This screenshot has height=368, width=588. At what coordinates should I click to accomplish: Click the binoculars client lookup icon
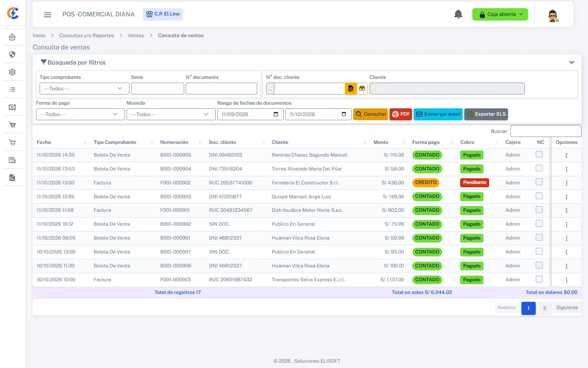click(362, 88)
